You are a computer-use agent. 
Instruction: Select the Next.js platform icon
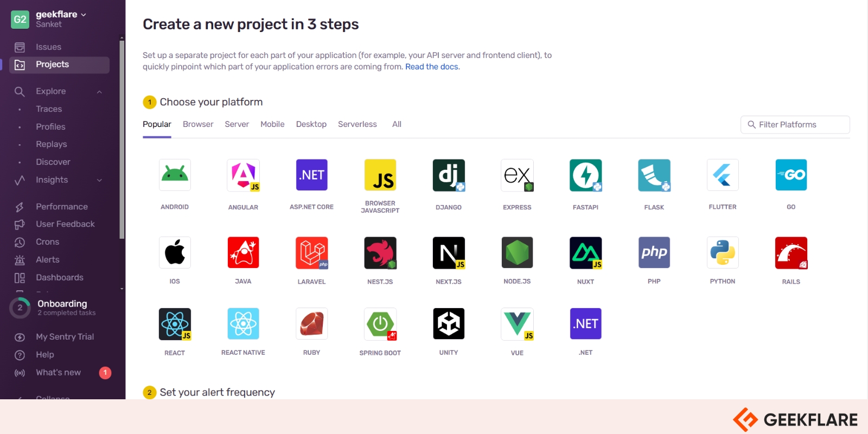(449, 253)
